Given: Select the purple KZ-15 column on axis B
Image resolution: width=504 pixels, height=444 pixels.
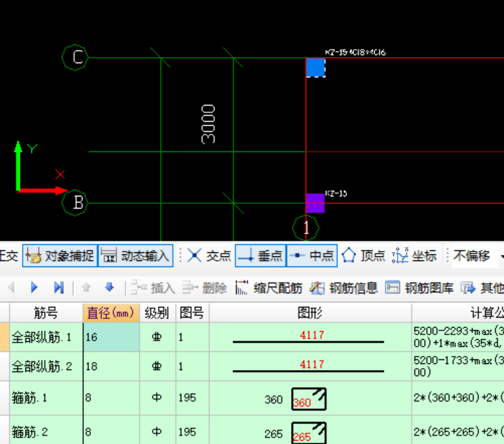Looking at the screenshot, I should tap(315, 203).
